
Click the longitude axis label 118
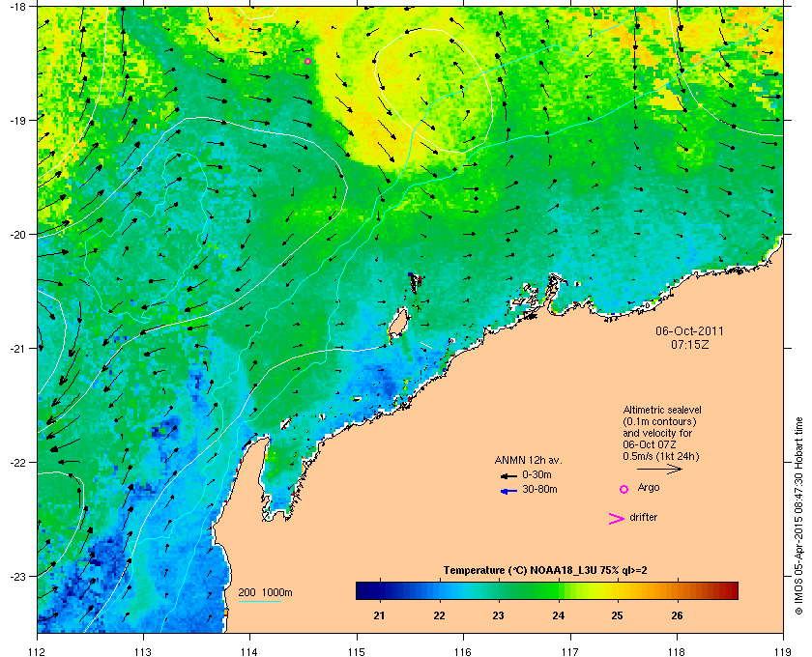coord(677,651)
